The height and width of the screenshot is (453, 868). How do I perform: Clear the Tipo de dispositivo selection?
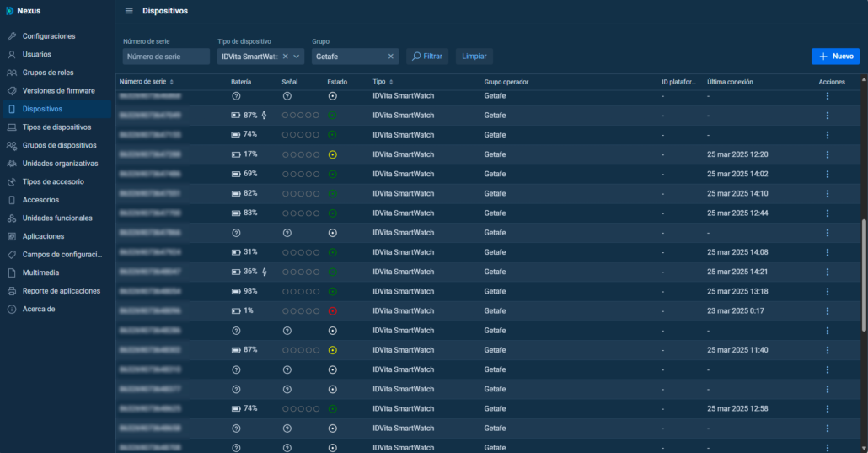(285, 57)
